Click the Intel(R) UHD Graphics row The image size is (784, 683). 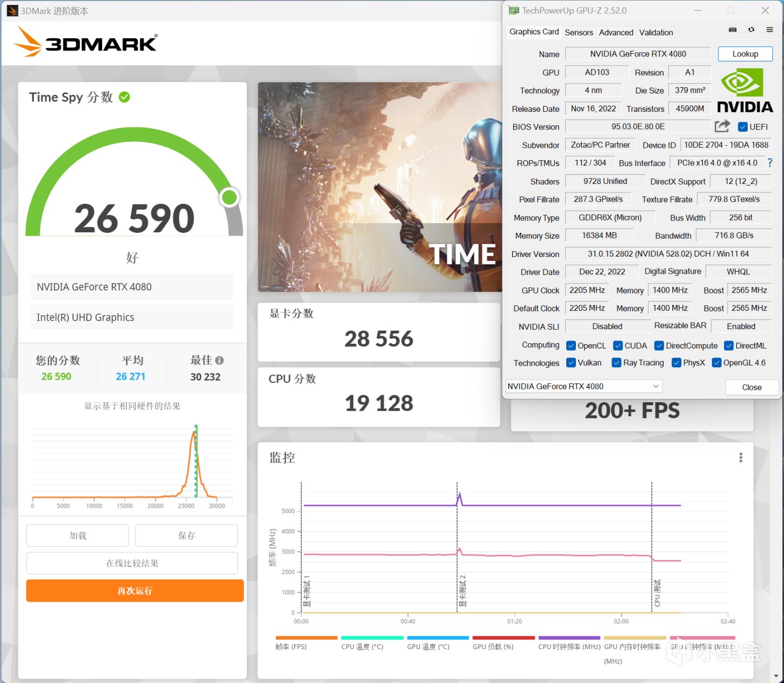point(132,317)
